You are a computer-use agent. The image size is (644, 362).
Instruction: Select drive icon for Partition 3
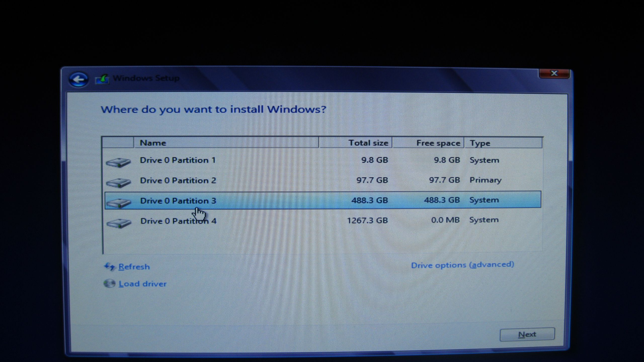coord(119,203)
